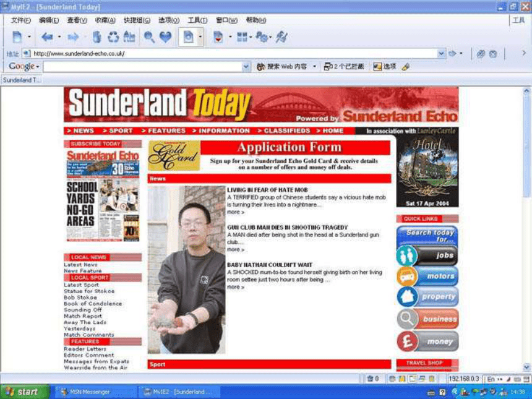Click the help question mark tray icon

point(442,392)
